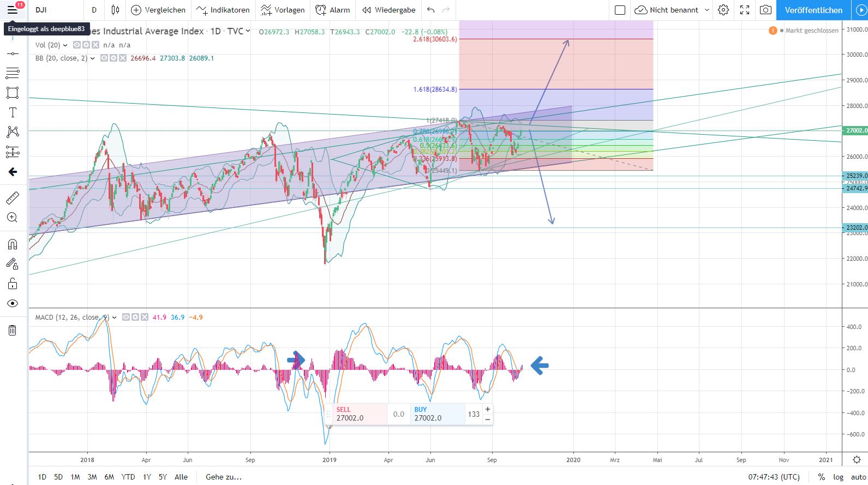This screenshot has height=485, width=868.
Task: Expand the BB (20, close, 2) dropdown
Action: coord(92,58)
